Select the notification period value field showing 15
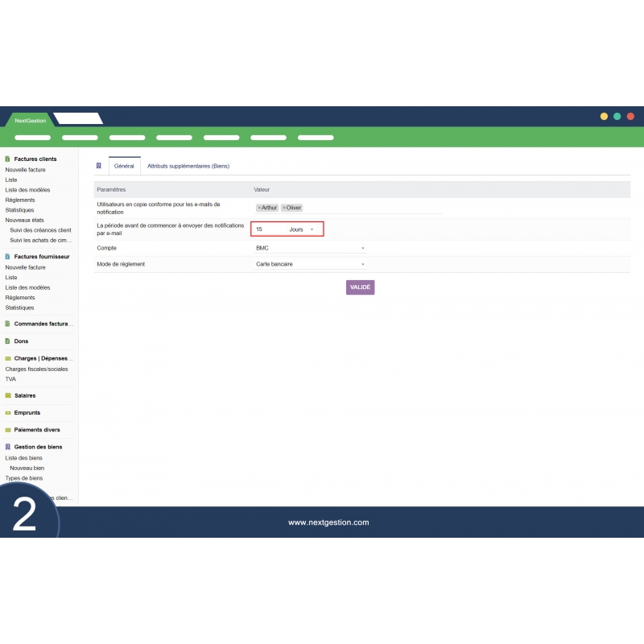 pos(267,229)
